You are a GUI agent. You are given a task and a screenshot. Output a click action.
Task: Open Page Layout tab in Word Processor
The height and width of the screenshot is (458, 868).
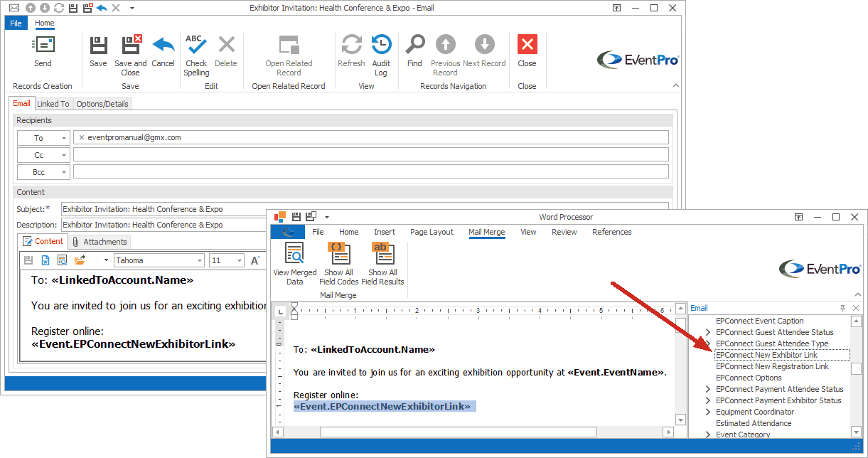click(432, 232)
